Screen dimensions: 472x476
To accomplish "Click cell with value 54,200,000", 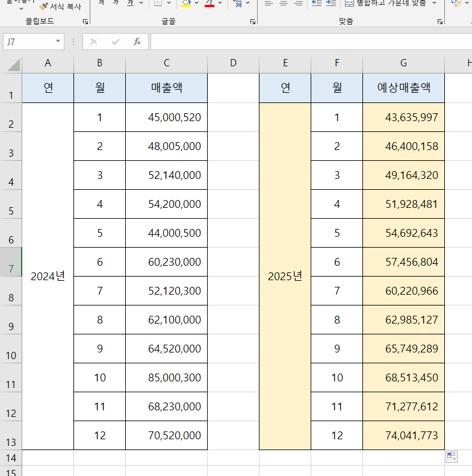I will (x=167, y=204).
